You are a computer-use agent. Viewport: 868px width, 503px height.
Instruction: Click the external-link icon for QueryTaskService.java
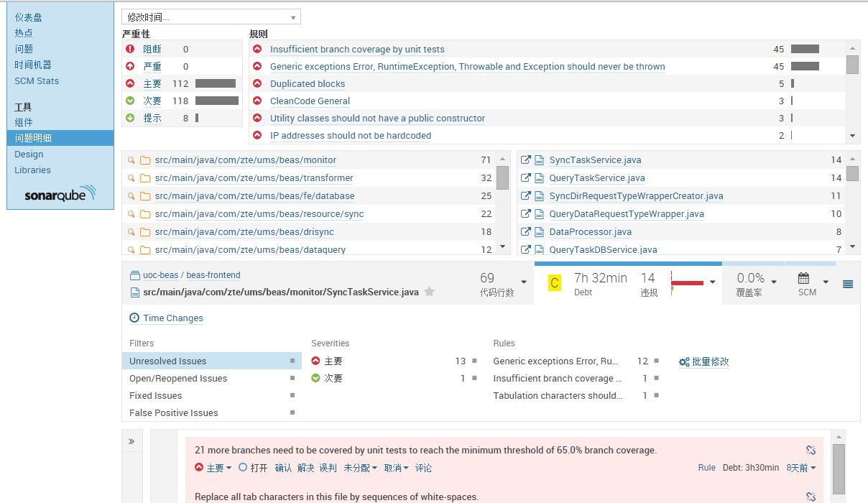point(526,178)
